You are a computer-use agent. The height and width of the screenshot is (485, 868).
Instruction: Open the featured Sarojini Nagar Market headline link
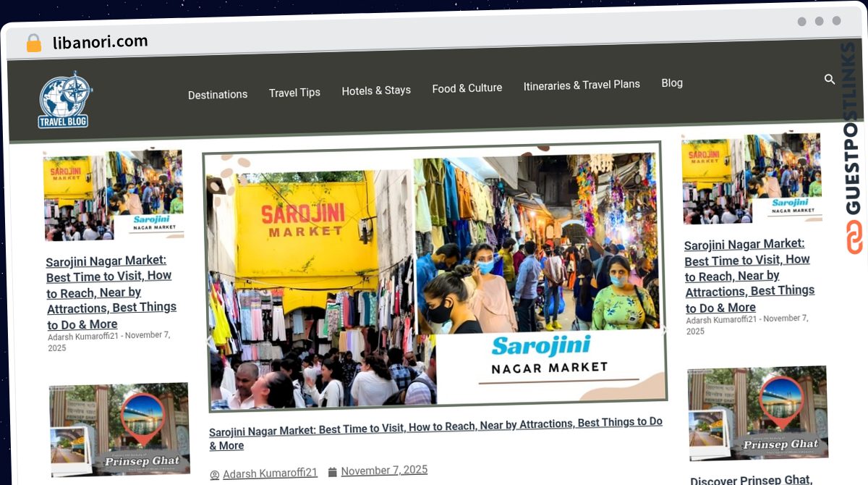point(436,433)
